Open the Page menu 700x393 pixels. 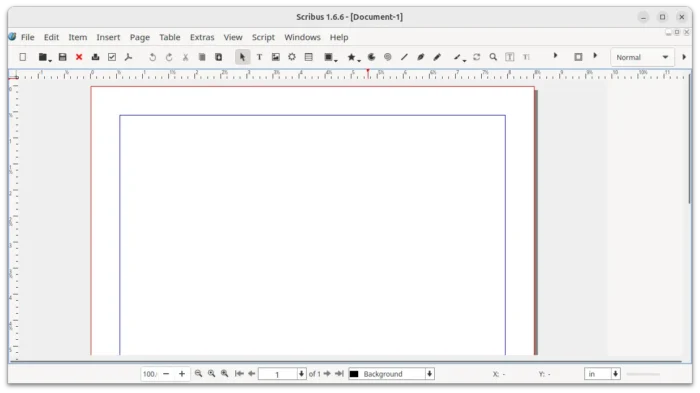pyautogui.click(x=140, y=37)
